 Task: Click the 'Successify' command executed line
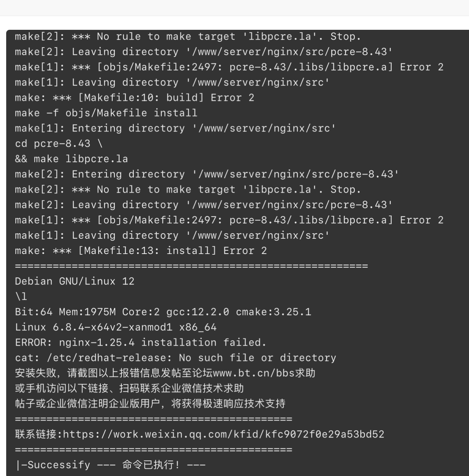pos(110,465)
